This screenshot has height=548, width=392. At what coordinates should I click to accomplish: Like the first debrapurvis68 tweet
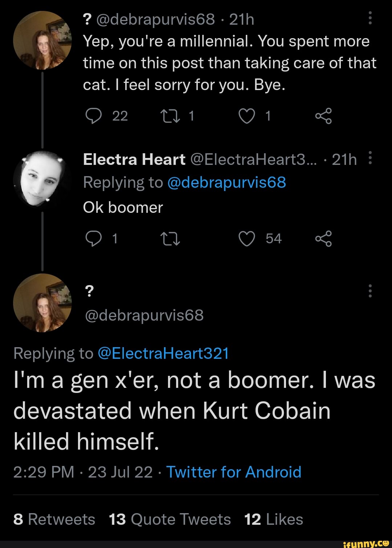tap(247, 116)
